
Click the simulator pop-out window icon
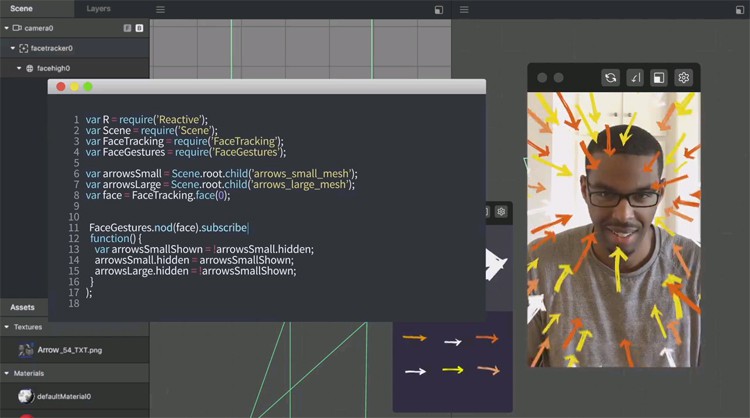pyautogui.click(x=659, y=78)
